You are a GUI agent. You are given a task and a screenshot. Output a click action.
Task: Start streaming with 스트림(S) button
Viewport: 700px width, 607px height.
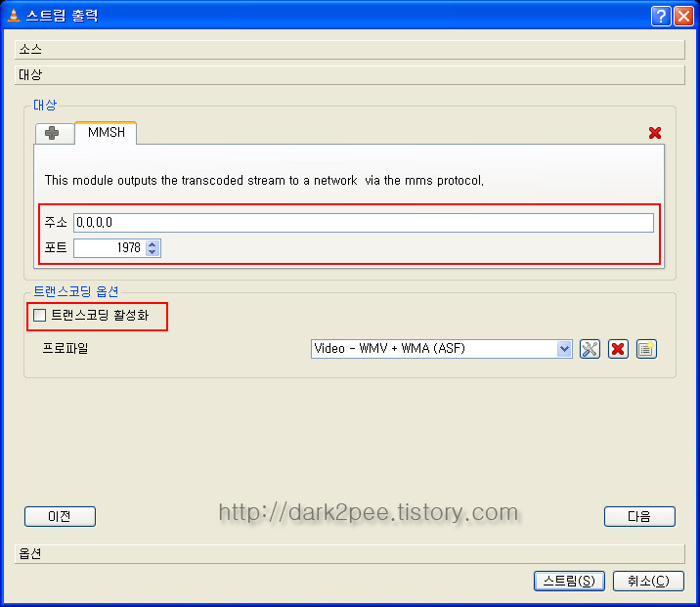(x=569, y=581)
